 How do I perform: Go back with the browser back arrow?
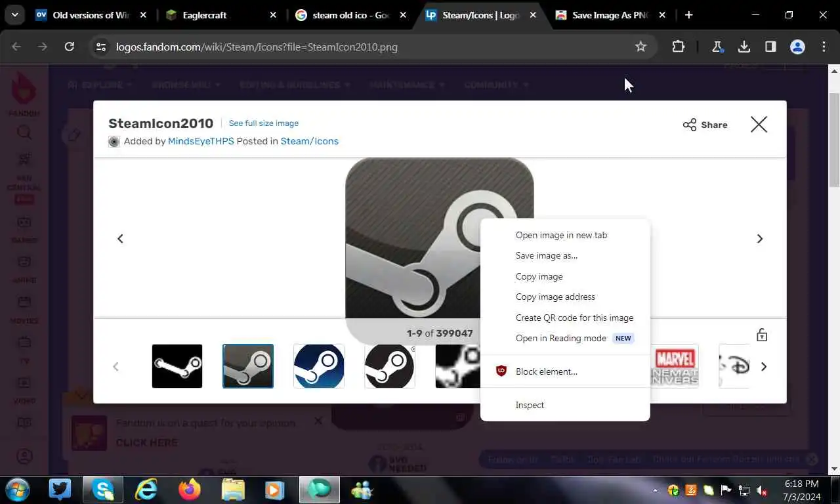coord(16,47)
